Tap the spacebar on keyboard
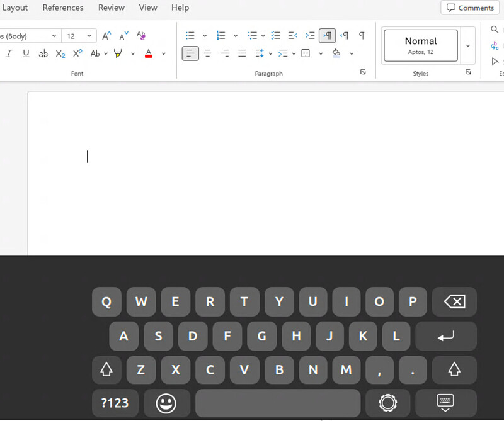This screenshot has height=421, width=504. (x=278, y=403)
